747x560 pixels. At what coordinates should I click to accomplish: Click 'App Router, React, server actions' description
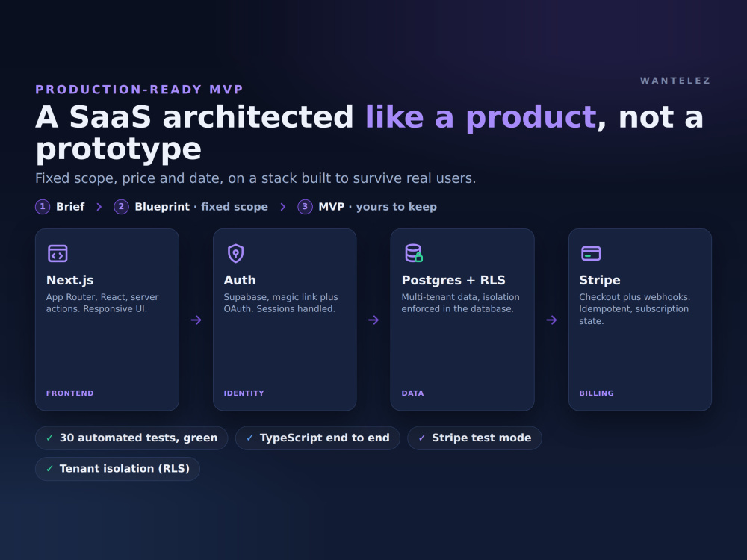(102, 303)
